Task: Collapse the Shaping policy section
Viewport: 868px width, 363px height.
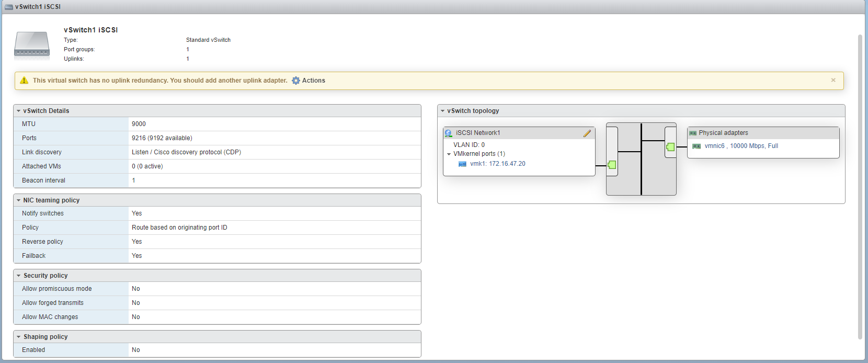Action: tap(18, 337)
